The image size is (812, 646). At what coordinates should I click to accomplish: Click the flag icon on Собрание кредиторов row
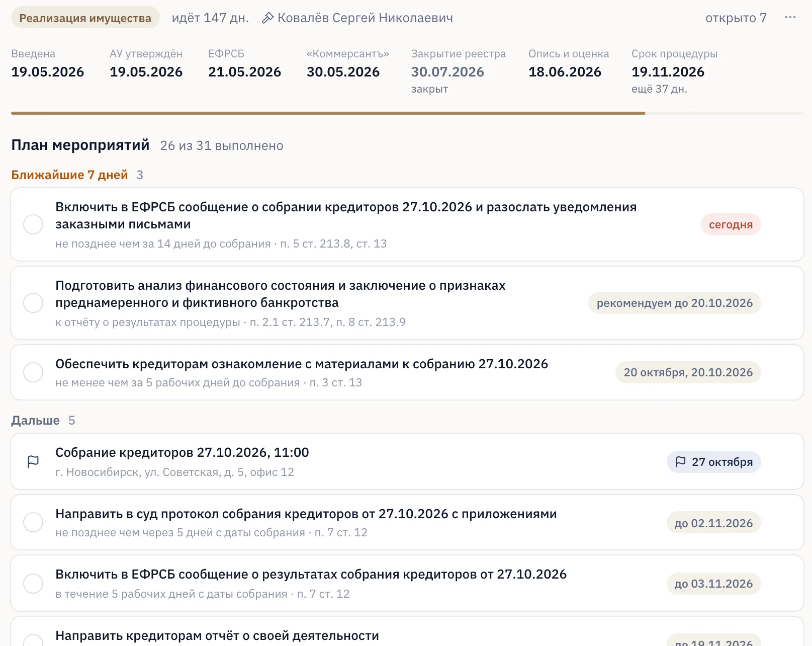pyautogui.click(x=33, y=462)
